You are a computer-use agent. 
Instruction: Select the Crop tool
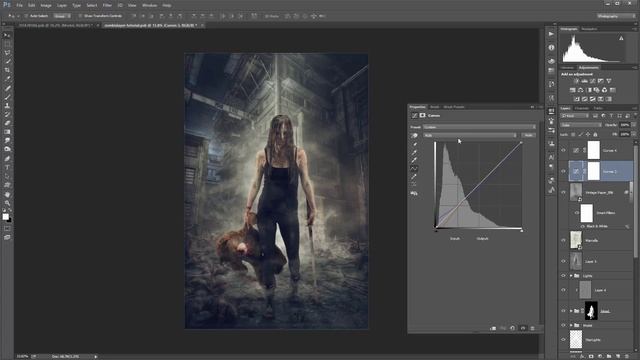click(7, 70)
